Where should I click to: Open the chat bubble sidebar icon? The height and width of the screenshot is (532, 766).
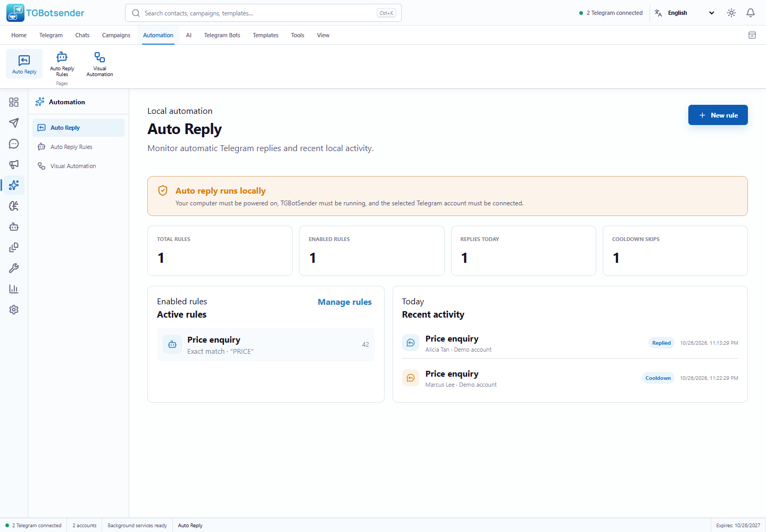[x=14, y=144]
